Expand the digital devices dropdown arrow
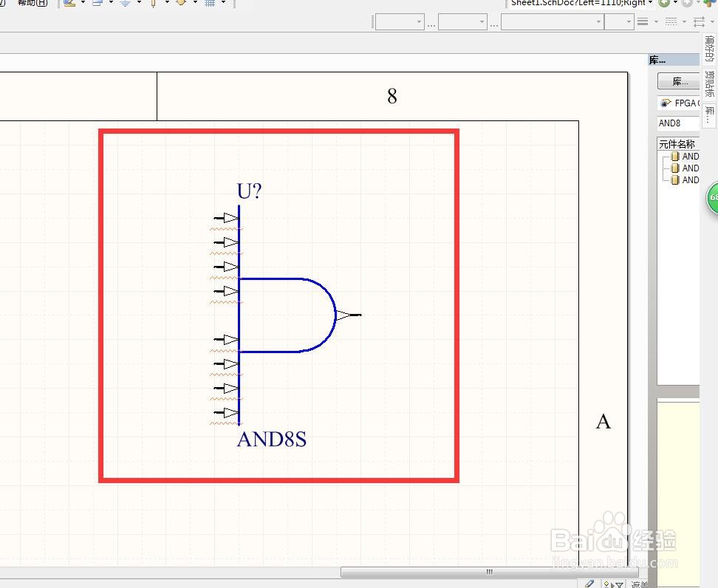The height and width of the screenshot is (588, 718). coord(167,3)
